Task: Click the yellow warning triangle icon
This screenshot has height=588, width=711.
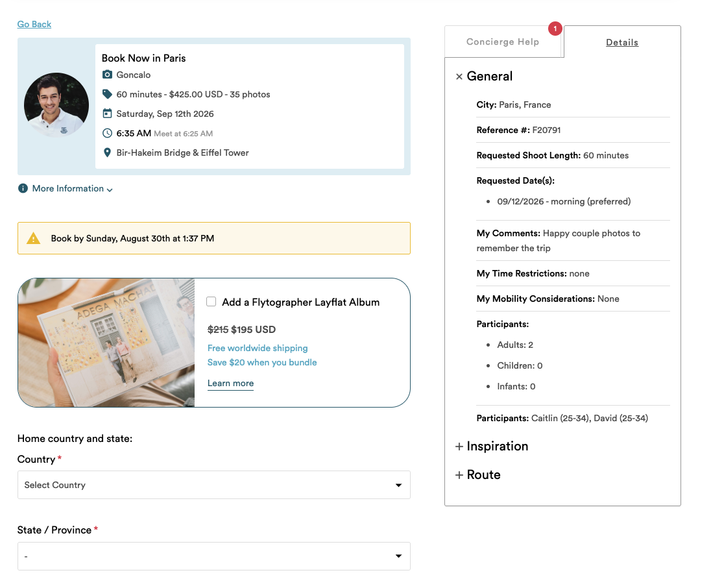Action: pyautogui.click(x=33, y=238)
